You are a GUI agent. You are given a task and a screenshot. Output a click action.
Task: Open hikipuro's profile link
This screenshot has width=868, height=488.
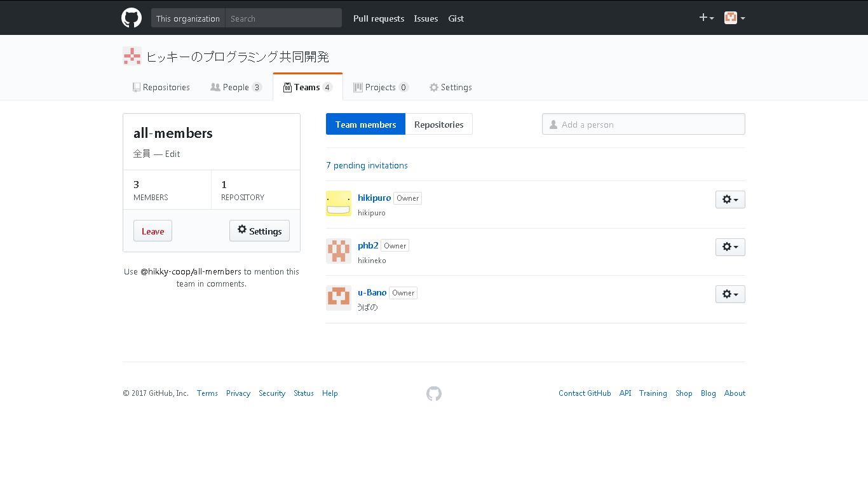tap(374, 198)
